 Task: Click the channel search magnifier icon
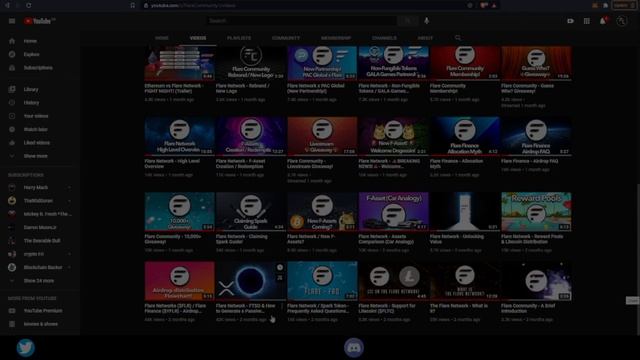(458, 38)
